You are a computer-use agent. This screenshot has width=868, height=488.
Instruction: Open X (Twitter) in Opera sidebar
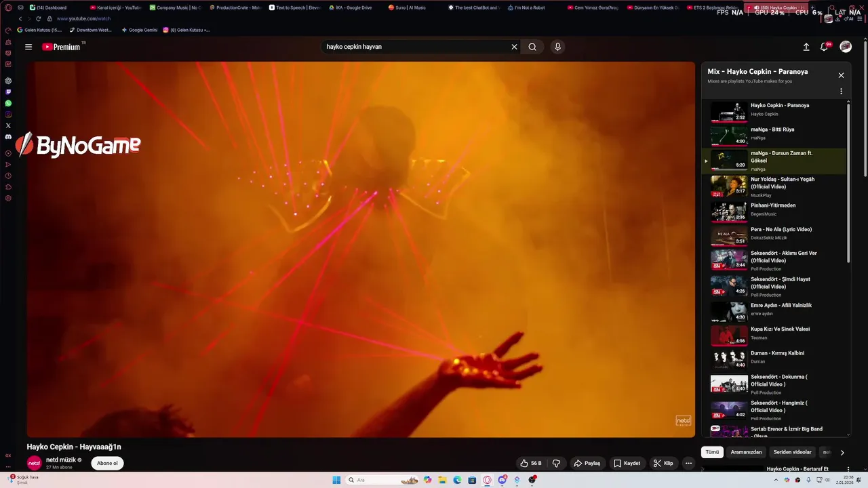click(8, 125)
